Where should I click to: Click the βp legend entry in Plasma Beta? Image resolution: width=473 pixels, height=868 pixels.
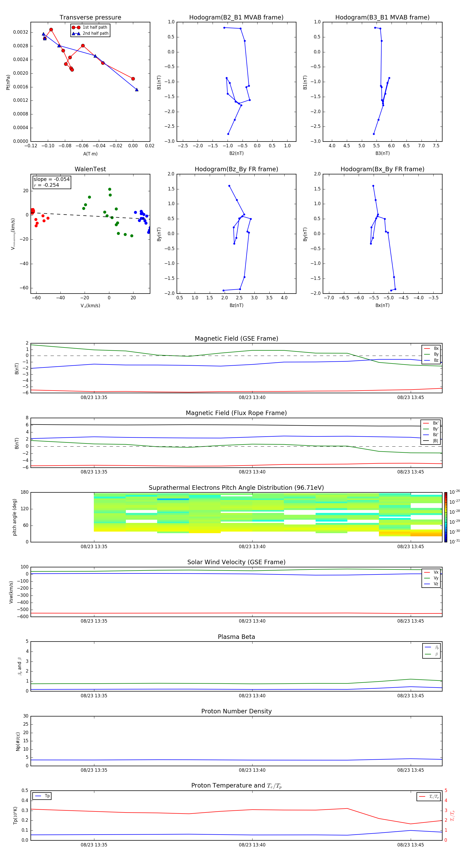point(431,647)
